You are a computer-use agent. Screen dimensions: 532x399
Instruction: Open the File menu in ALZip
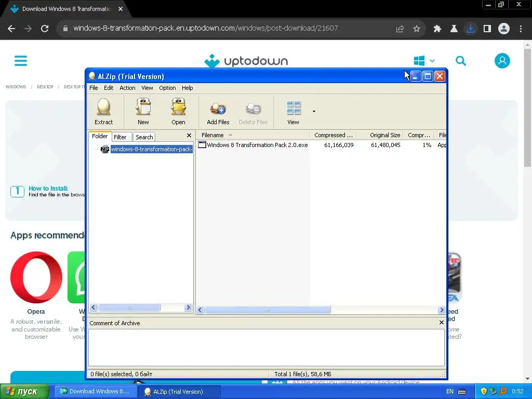click(94, 88)
